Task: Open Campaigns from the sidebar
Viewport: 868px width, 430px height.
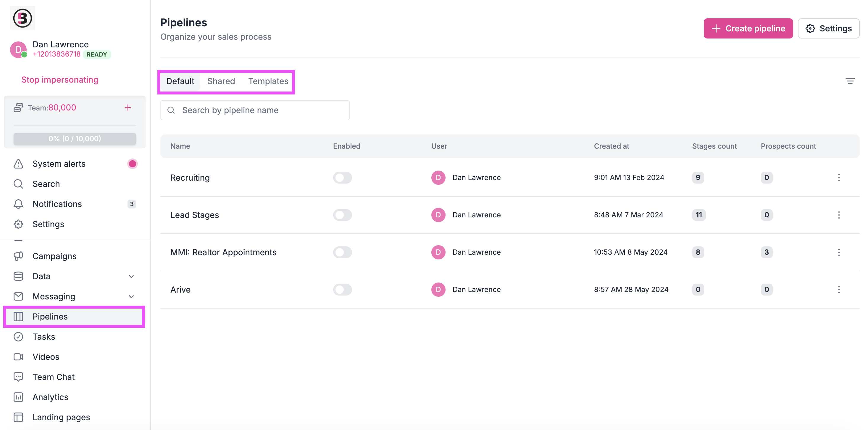Action: click(54, 256)
